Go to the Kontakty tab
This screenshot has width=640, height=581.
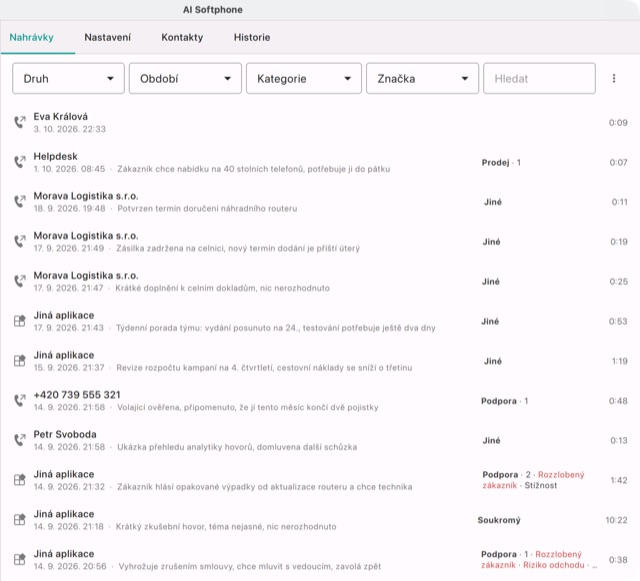point(182,38)
